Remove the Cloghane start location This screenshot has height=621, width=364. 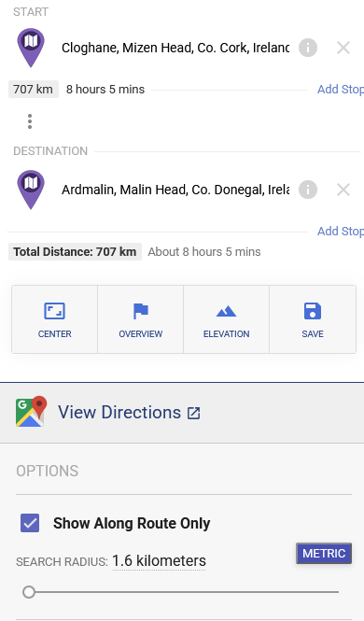[x=343, y=48]
